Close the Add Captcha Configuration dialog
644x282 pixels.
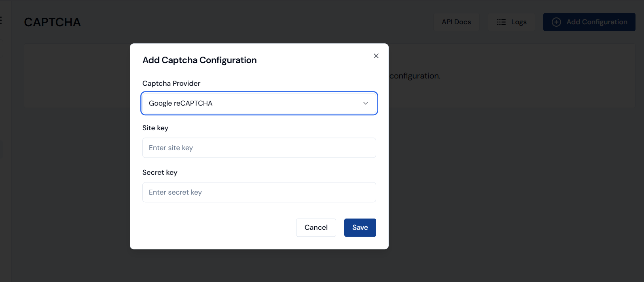[x=376, y=56]
